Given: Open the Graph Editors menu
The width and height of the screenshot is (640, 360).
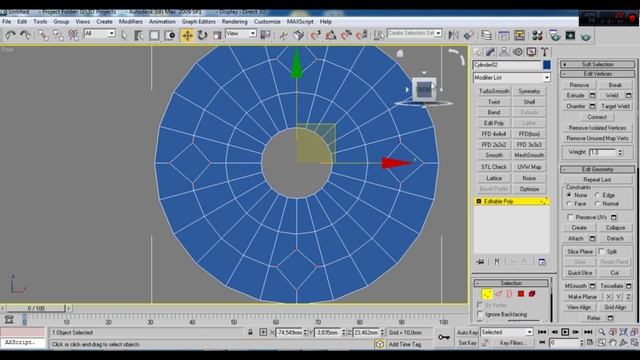Looking at the screenshot, I should click(198, 22).
